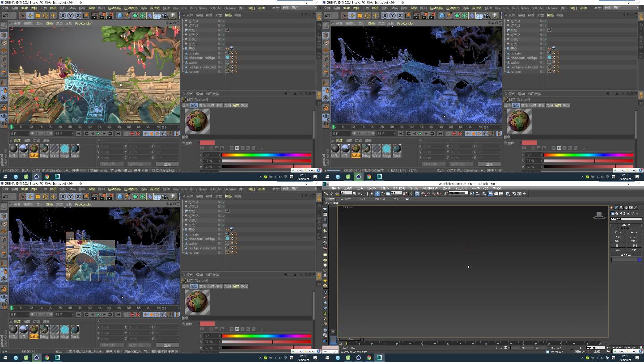Screen dimensions: 644x362
Task: Click Undo in top-left Cinema 4D window
Action: coord(5,16)
